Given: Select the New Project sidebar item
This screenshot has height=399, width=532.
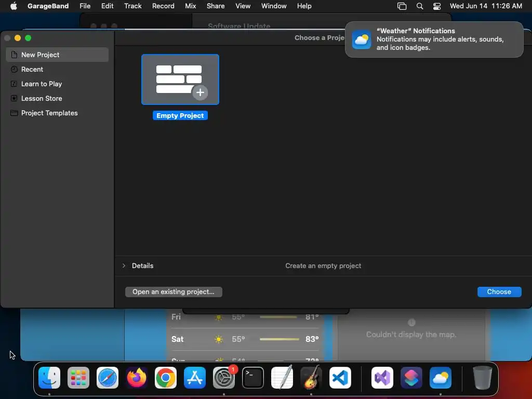Looking at the screenshot, I should click(x=57, y=55).
